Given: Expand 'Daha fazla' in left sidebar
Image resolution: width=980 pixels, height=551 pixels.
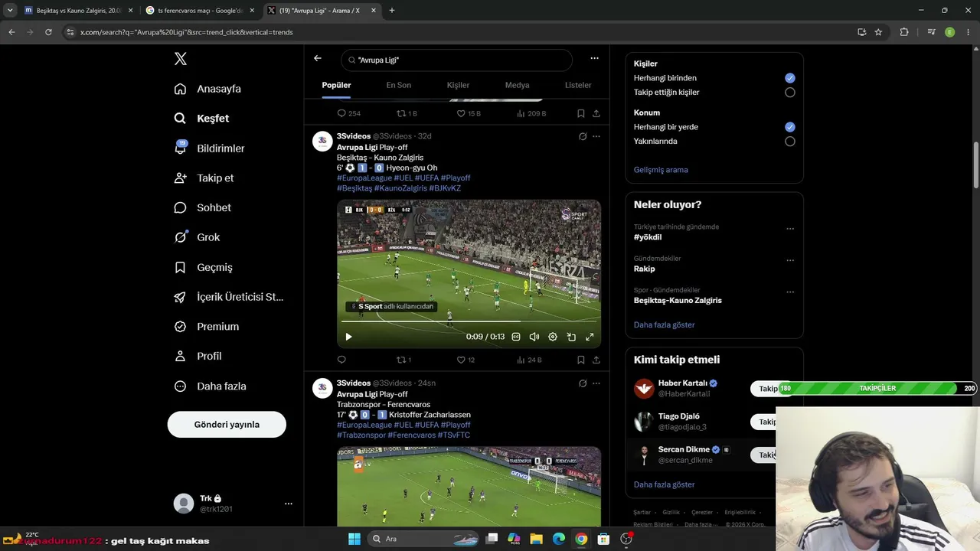Looking at the screenshot, I should point(211,386).
